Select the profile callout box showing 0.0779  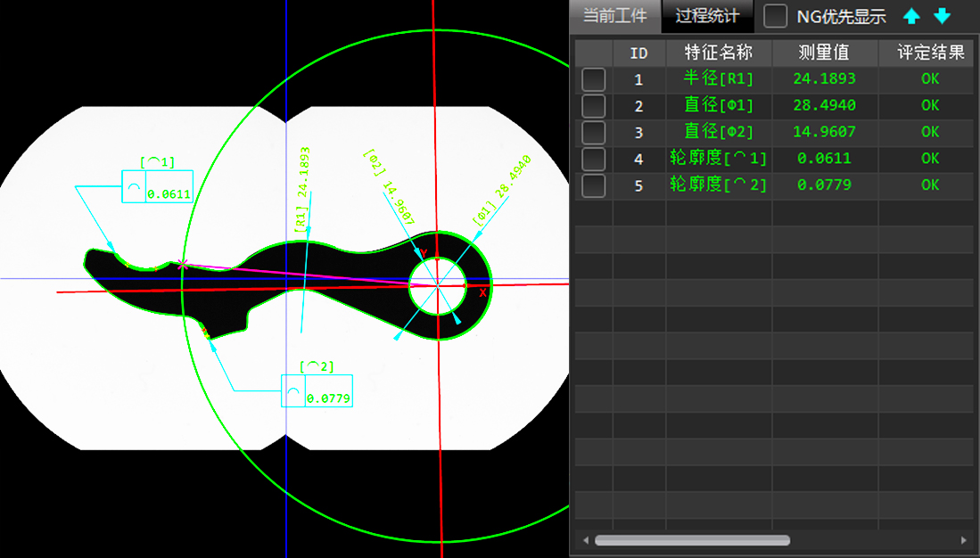click(317, 391)
